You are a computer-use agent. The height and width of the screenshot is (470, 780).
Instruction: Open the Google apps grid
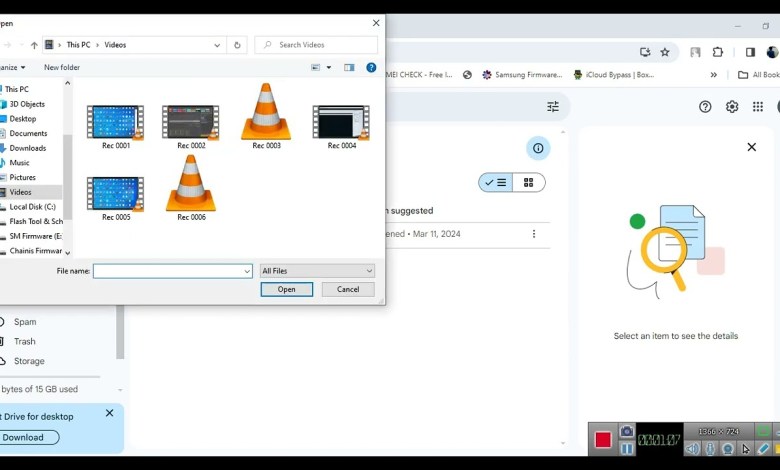pos(758,107)
